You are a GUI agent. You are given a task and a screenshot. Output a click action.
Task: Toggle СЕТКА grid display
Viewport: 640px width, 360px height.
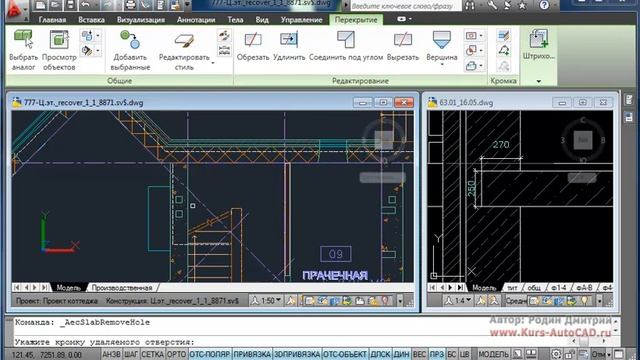(x=152, y=354)
